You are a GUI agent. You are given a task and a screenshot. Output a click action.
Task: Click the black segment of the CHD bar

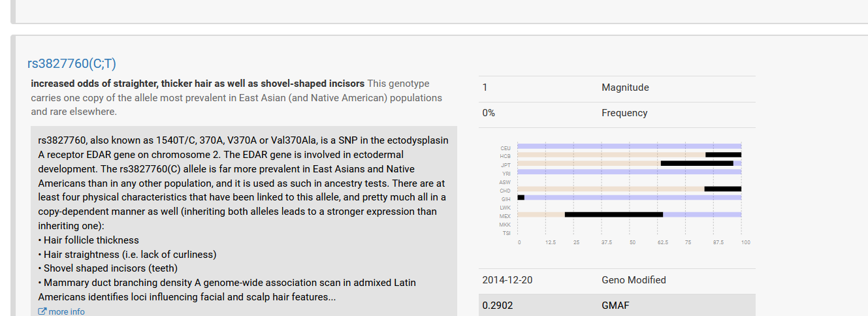723,189
